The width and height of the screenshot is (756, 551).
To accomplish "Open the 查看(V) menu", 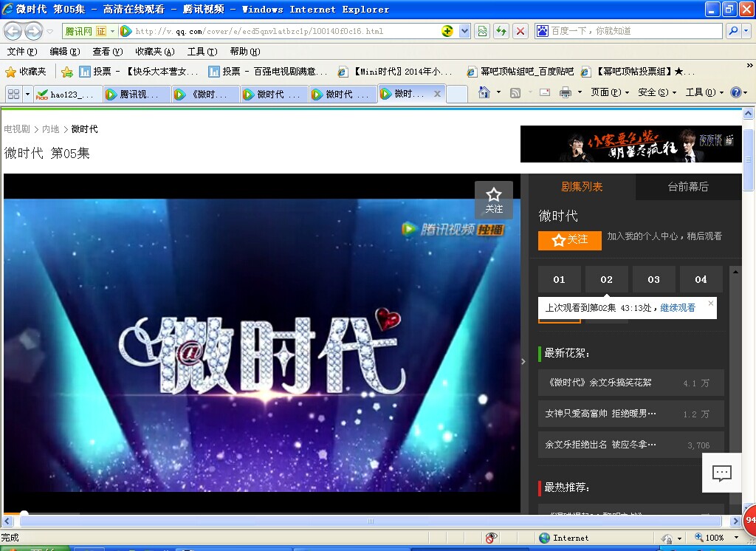I will 108,51.
